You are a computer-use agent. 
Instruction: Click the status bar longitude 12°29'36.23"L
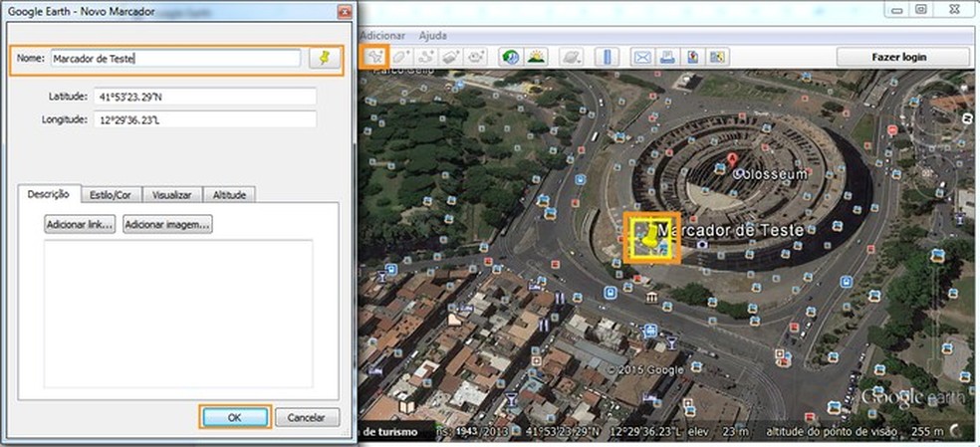click(647, 432)
